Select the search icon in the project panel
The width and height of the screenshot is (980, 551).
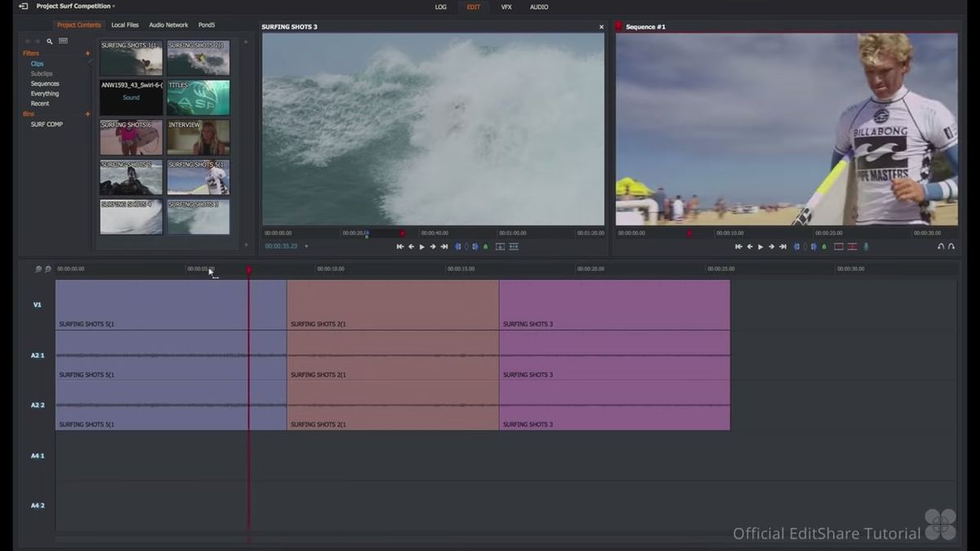click(x=50, y=40)
